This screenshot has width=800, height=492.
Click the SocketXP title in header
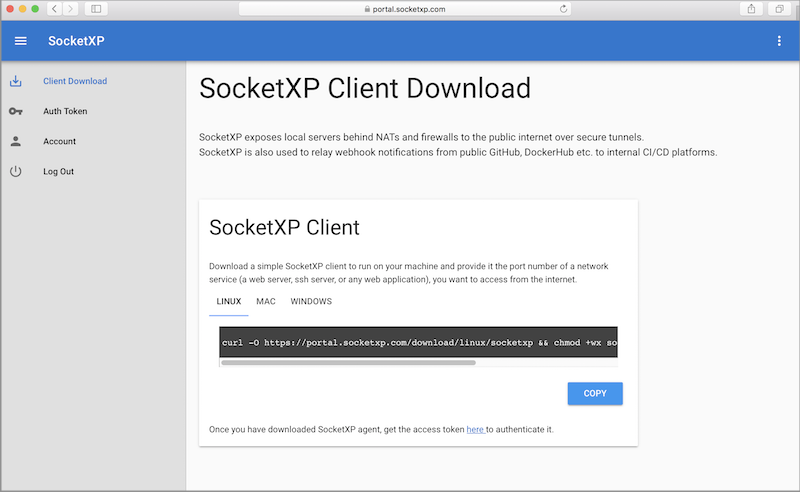point(76,41)
